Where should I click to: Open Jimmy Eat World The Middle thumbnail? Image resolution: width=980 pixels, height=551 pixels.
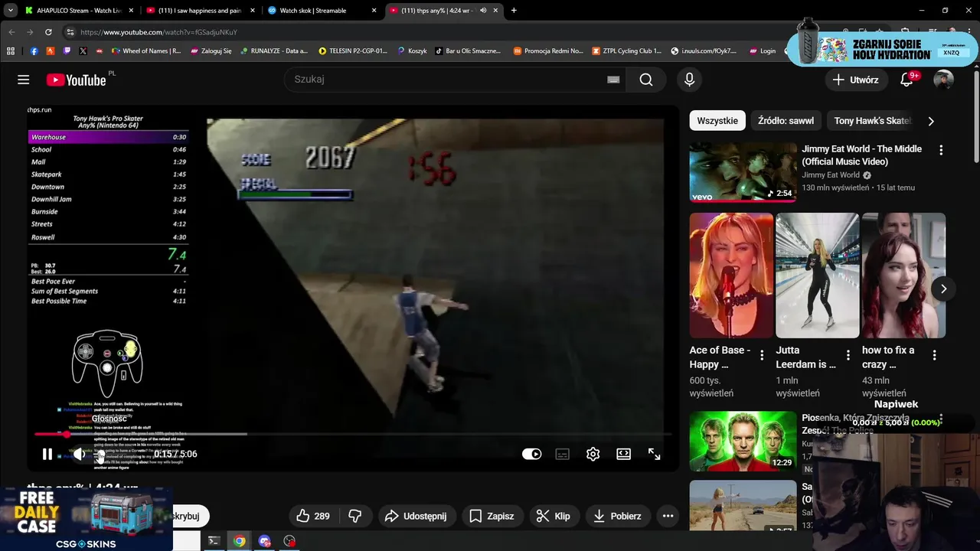tap(743, 172)
